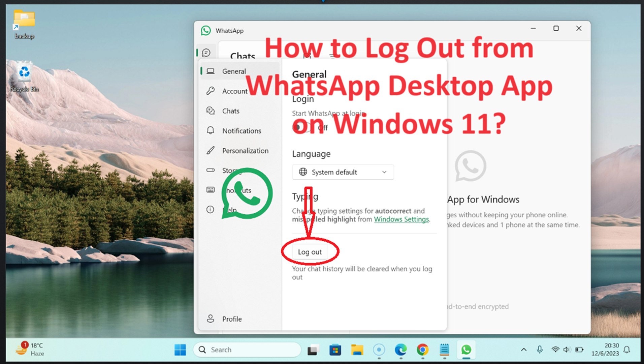This screenshot has width=644, height=364.
Task: Select General in the settings sidebar
Action: [240, 71]
